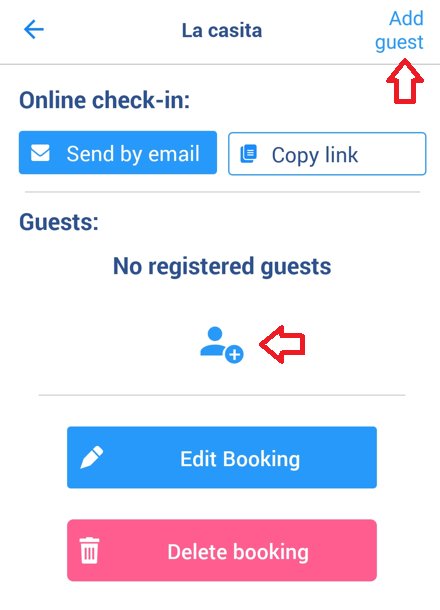Click the Guests heading

(x=59, y=222)
